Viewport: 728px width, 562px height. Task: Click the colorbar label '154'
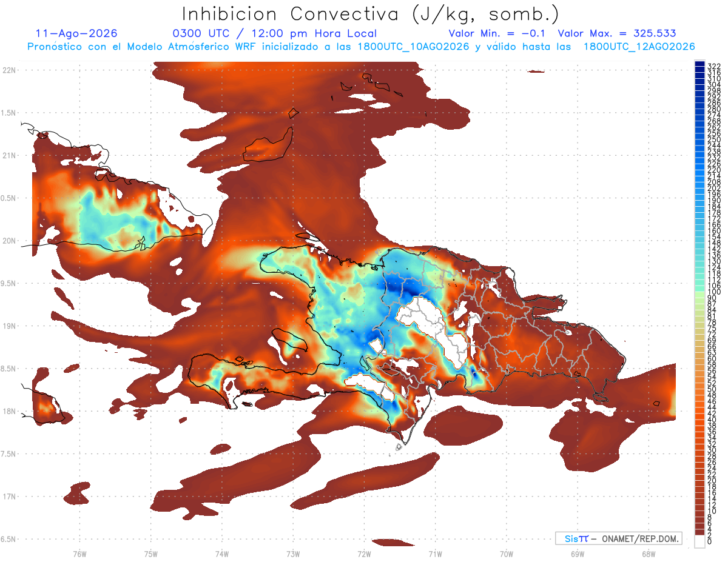[x=713, y=236]
